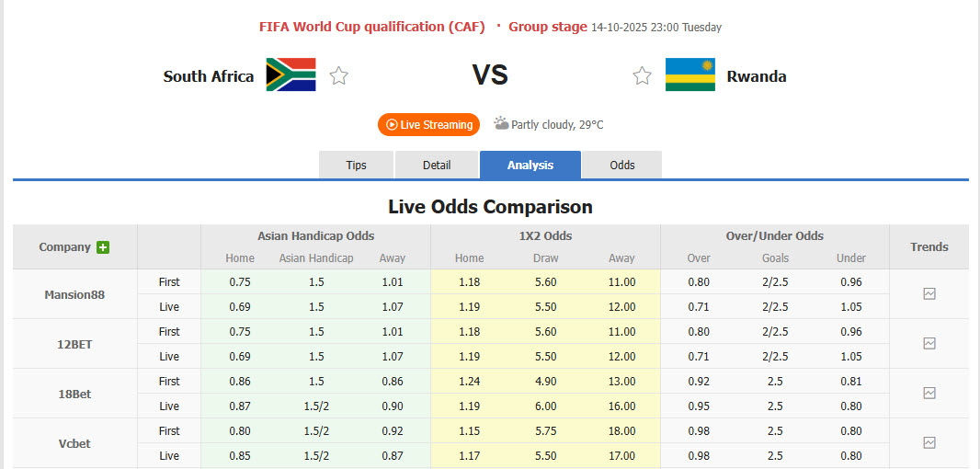Click the partly cloudy weather icon
The image size is (980, 469).
coord(501,123)
